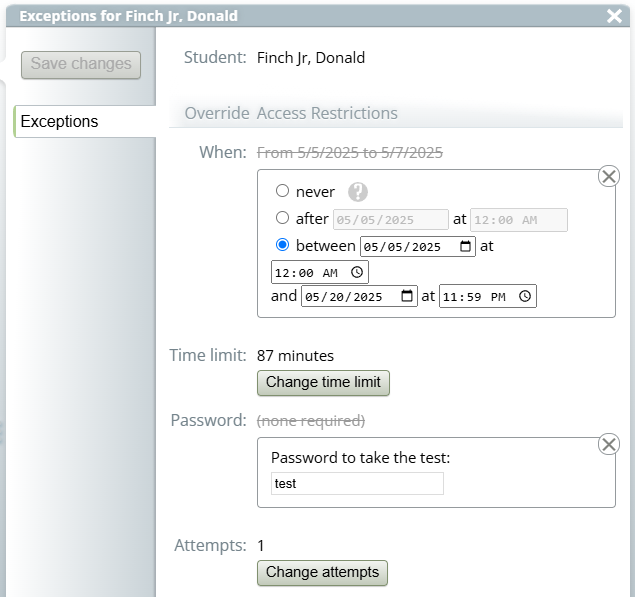Click the help question mark next to never

tap(358, 192)
